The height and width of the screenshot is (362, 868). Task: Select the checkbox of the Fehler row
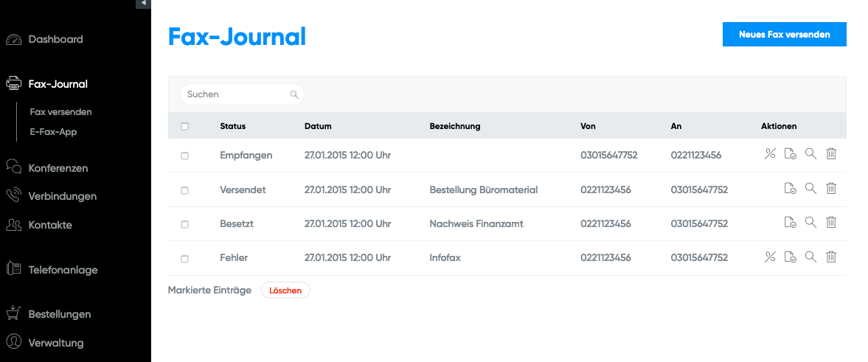pos(184,259)
